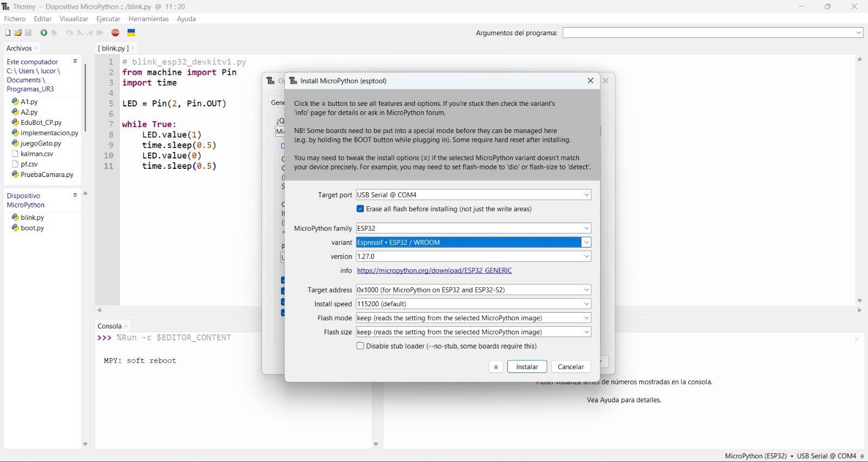Click the New file toolbar icon
Image resolution: width=868 pixels, height=462 pixels.
(8, 33)
